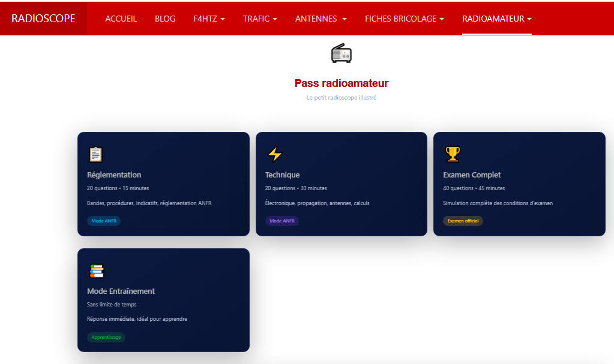This screenshot has height=364, width=614.
Task: Go to the ACCUEIL page
Action: (x=121, y=19)
